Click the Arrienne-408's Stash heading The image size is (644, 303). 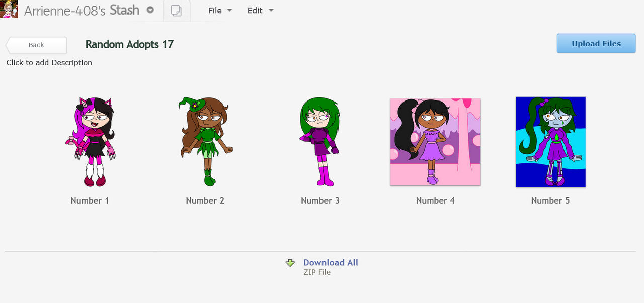click(x=82, y=11)
